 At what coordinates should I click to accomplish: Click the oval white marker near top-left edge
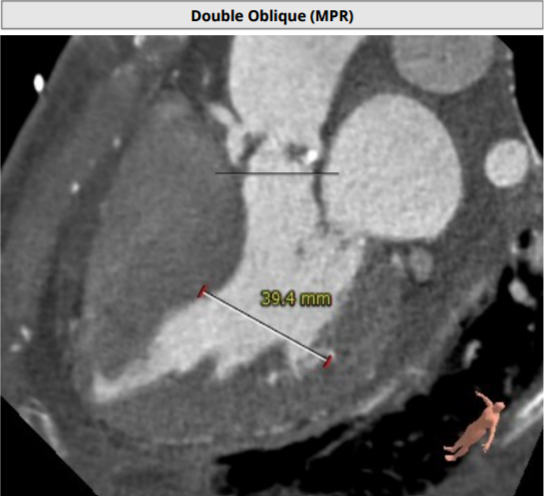pos(39,84)
